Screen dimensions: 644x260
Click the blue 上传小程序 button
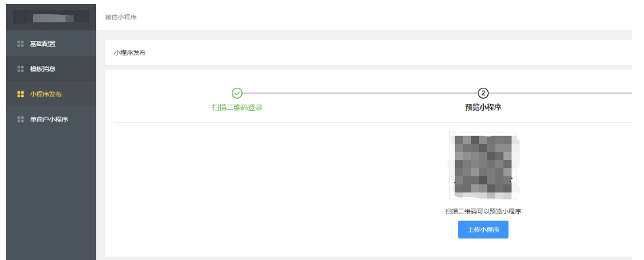(x=483, y=230)
